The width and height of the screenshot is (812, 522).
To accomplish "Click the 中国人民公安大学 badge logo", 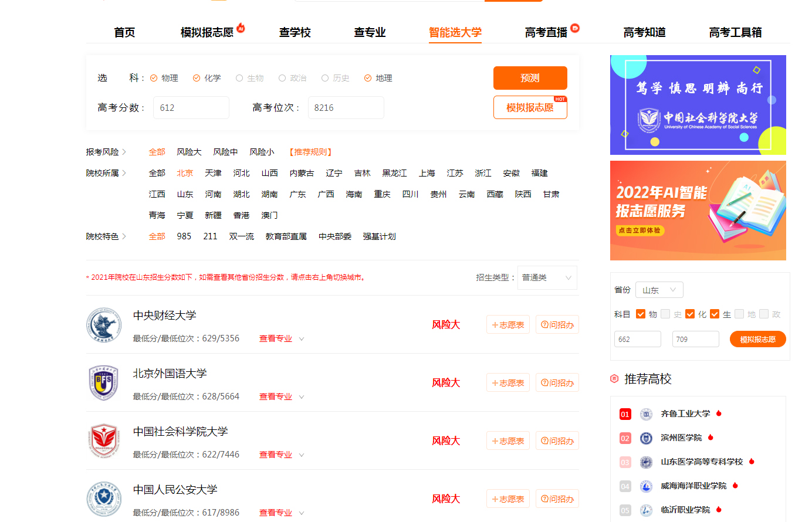I will tap(104, 499).
